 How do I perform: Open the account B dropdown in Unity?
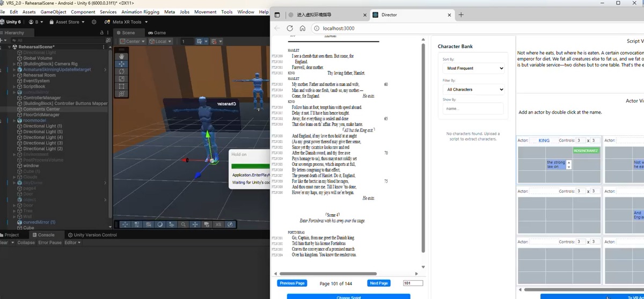(36, 22)
